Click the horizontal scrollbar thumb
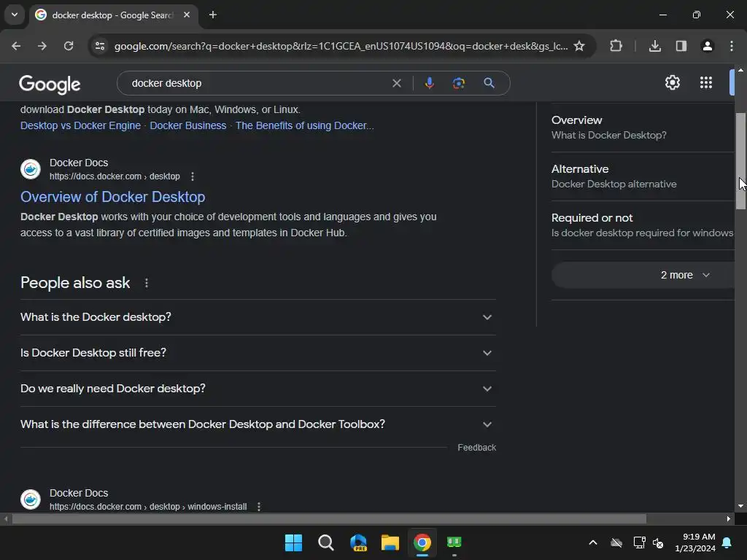 coord(329,518)
